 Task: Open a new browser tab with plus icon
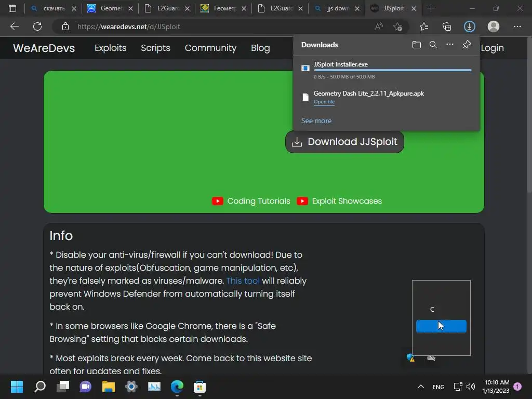click(x=431, y=8)
